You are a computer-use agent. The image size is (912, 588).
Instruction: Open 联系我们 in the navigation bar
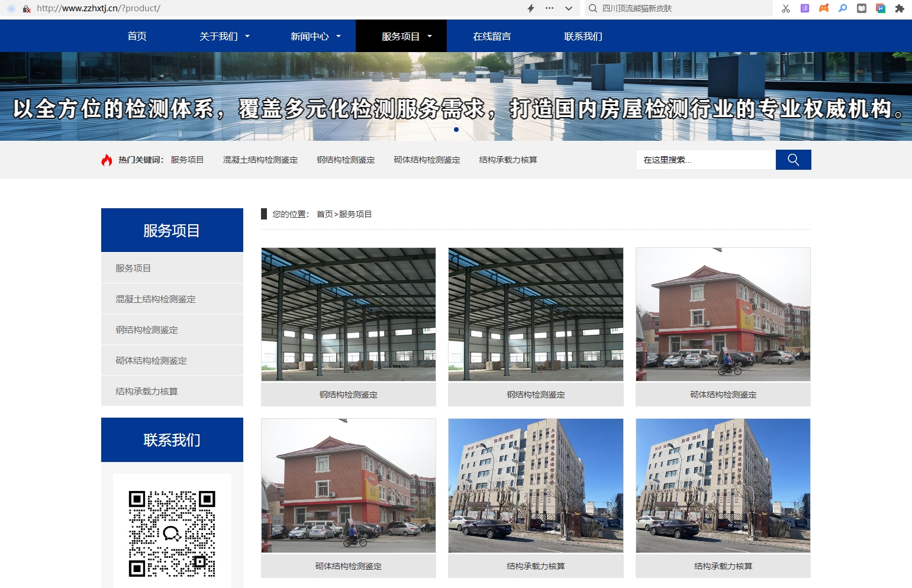[583, 37]
